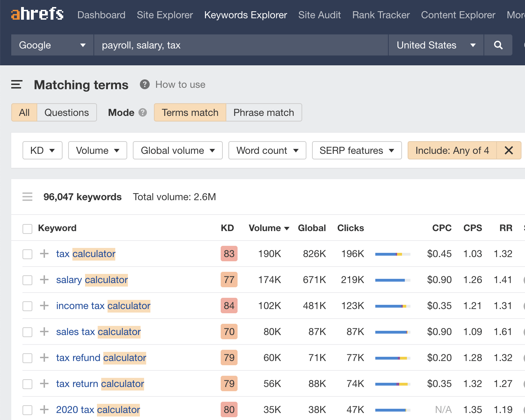525x420 pixels.
Task: Go to Site Explorer in top navigation
Action: 165,15
